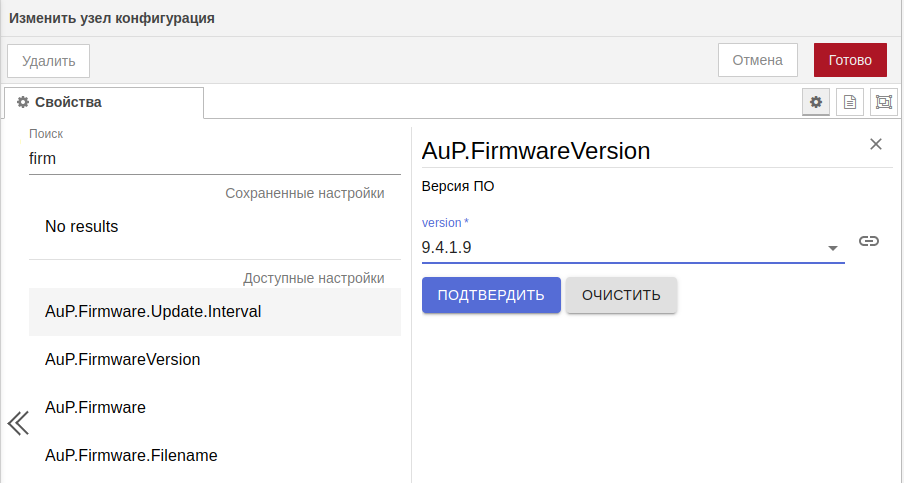
Task: Close the AuP.FirmwareVersion settings panel
Action: tap(876, 144)
